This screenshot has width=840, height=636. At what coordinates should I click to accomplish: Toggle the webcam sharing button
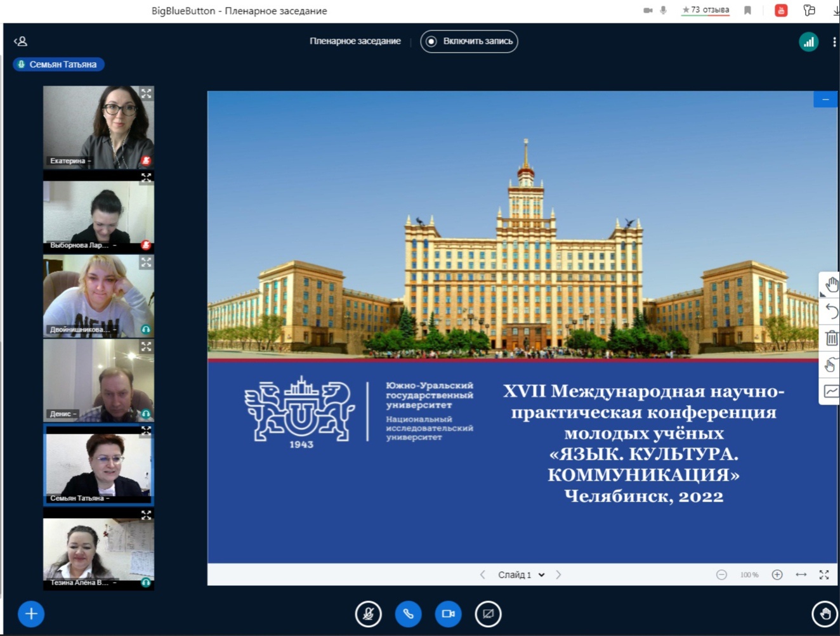(448, 614)
